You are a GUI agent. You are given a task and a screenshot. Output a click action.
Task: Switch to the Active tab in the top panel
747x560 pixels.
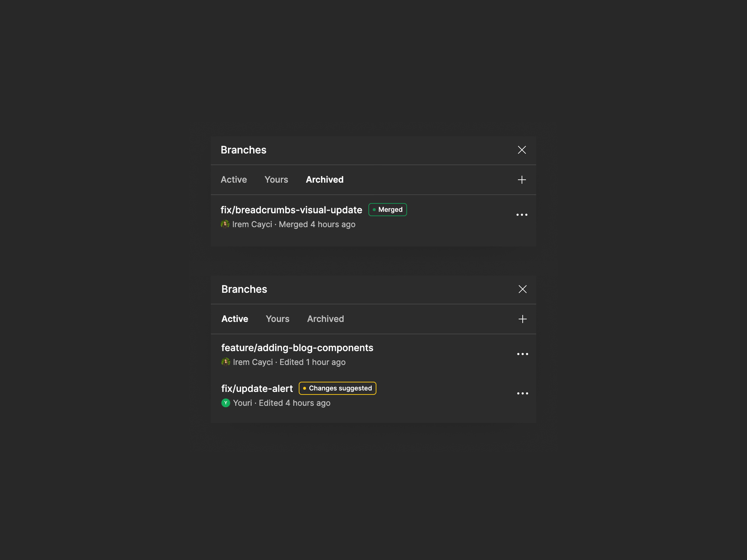tap(234, 179)
